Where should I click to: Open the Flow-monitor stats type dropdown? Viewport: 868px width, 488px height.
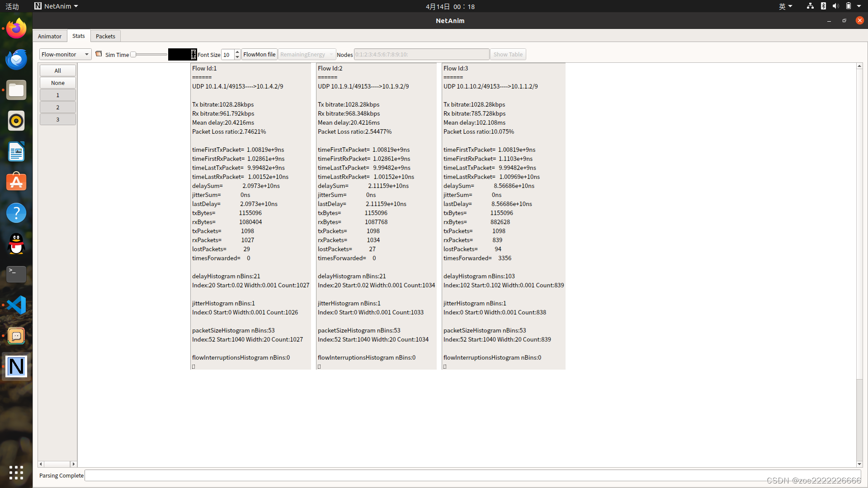pyautogui.click(x=65, y=54)
